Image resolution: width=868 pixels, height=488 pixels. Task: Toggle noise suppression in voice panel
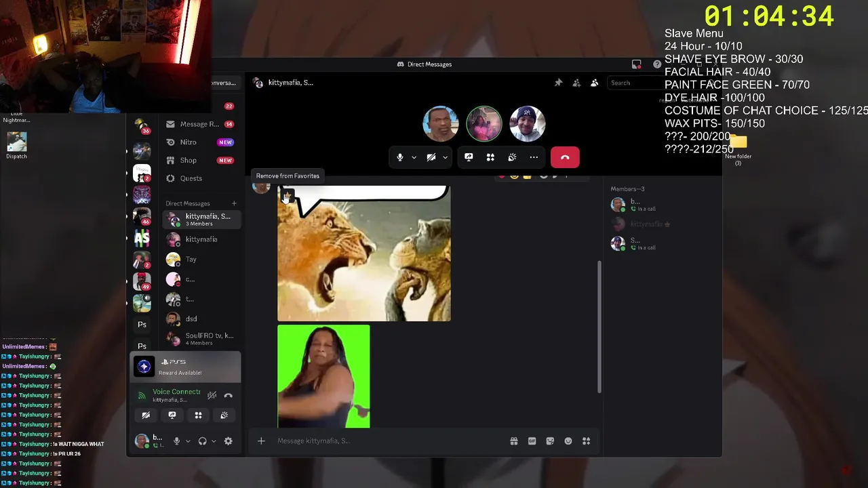[212, 395]
